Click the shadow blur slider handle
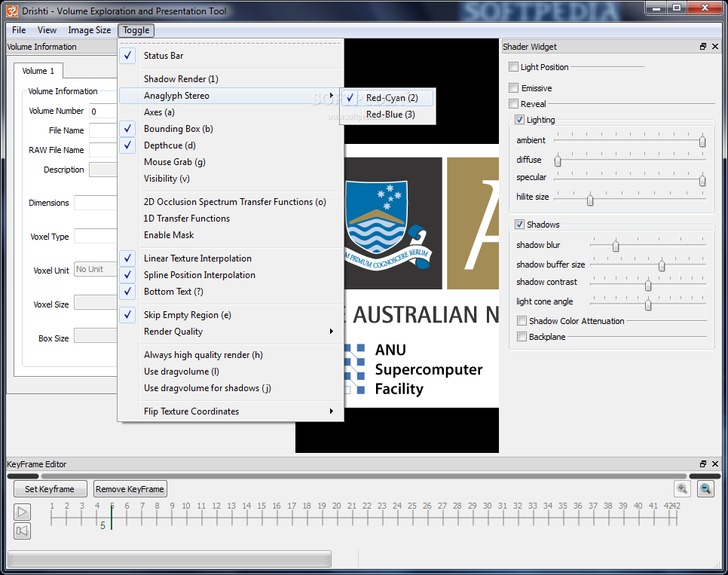 (x=616, y=245)
